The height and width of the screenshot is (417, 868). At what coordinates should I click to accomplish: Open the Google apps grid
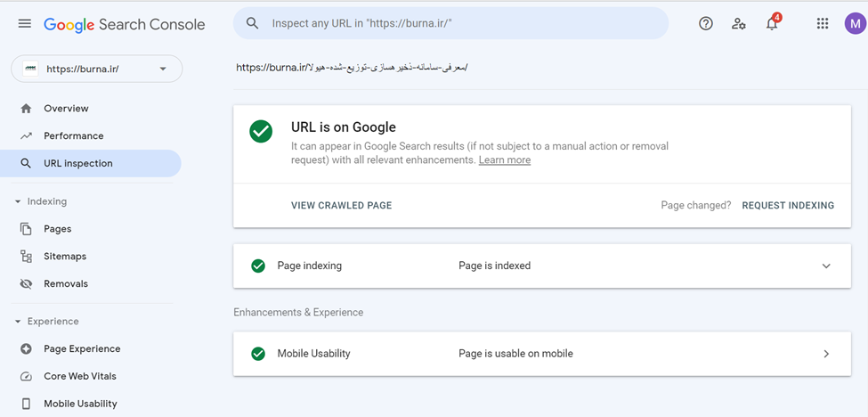tap(823, 24)
